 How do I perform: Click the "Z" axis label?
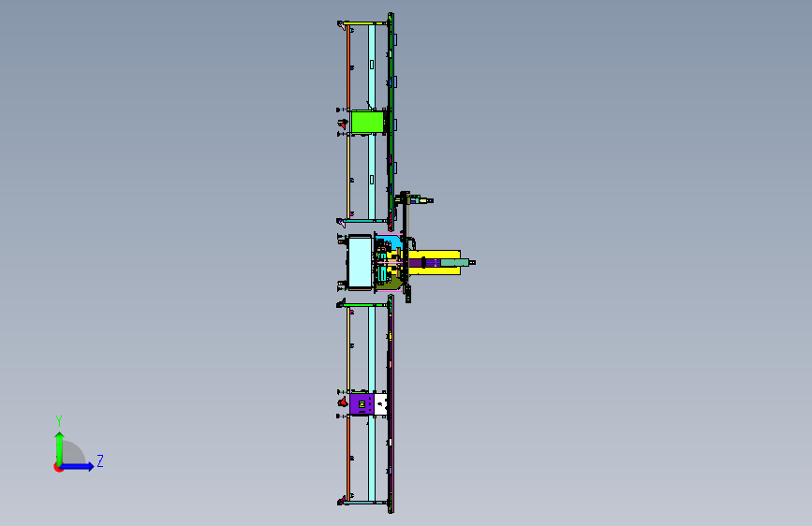[x=100, y=460]
